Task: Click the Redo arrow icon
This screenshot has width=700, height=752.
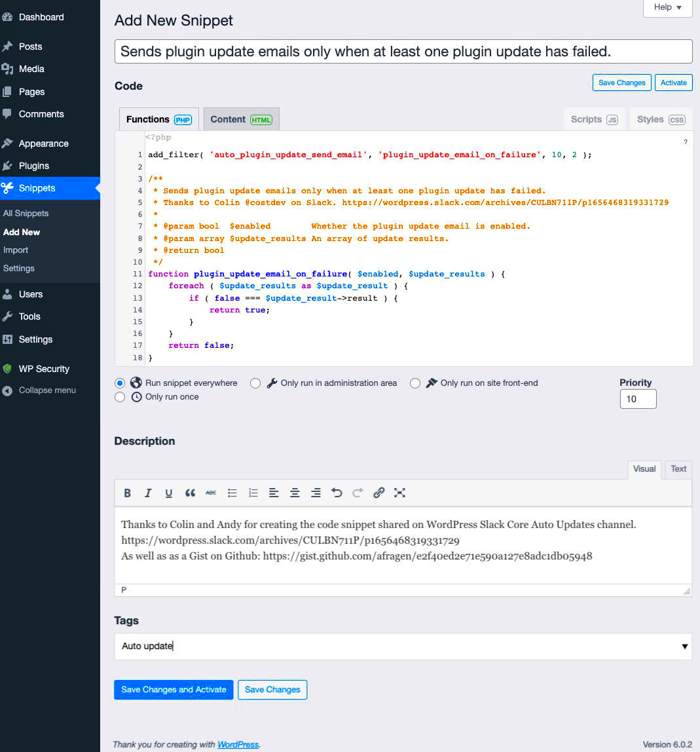Action: [358, 493]
